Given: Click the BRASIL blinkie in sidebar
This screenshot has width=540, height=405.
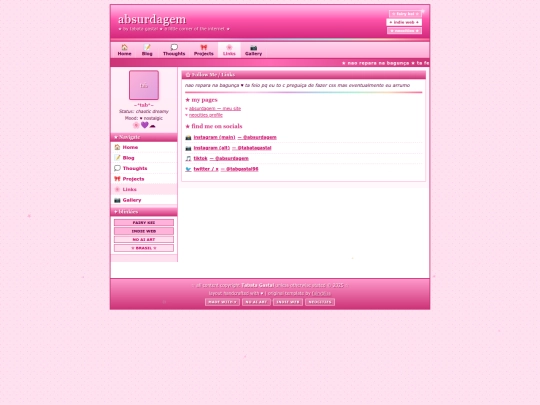Looking at the screenshot, I should coord(144,248).
